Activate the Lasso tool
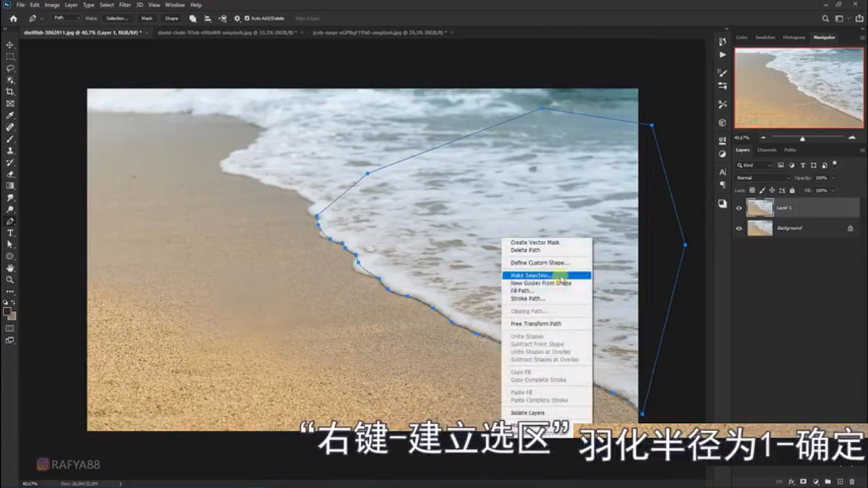 pos(9,68)
